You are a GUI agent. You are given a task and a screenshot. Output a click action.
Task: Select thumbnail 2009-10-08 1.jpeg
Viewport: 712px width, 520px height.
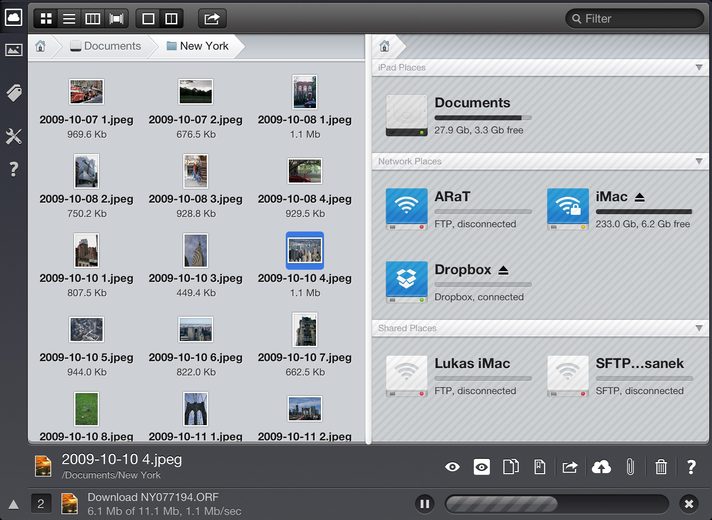tap(305, 92)
